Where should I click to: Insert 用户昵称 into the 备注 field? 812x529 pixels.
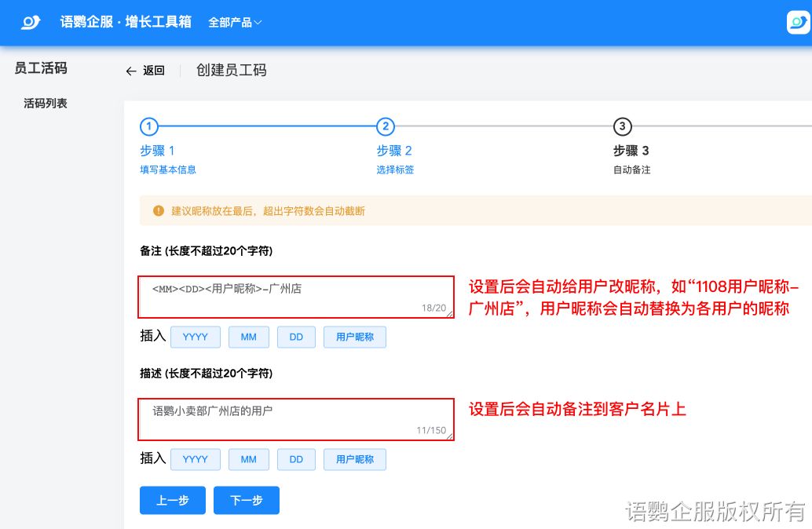click(355, 337)
